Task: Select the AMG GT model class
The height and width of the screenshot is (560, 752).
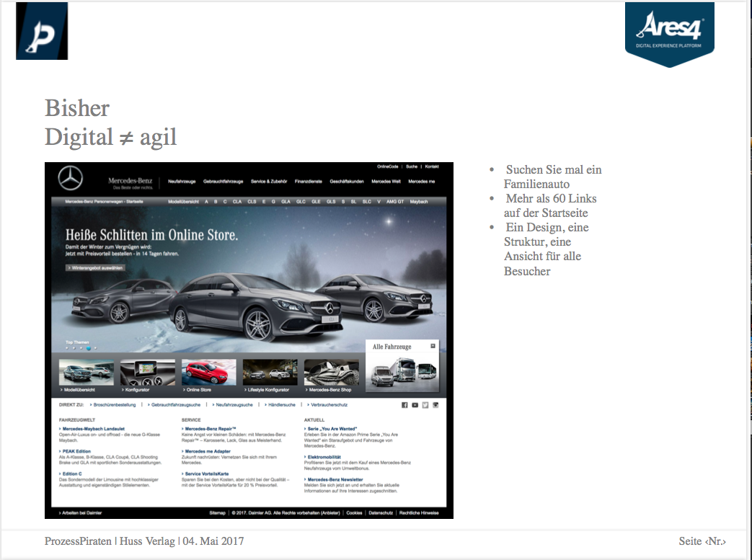Action: click(x=395, y=201)
